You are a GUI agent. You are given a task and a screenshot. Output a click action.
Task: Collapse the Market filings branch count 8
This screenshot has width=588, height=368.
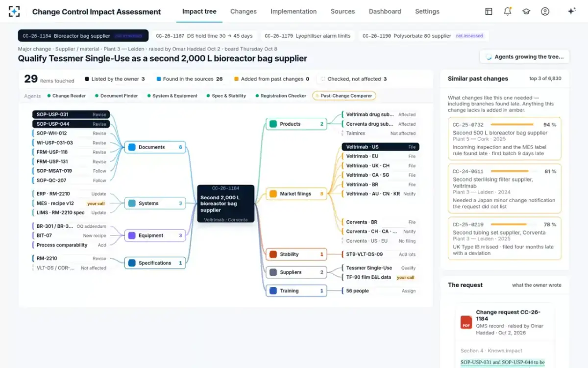[x=322, y=194]
